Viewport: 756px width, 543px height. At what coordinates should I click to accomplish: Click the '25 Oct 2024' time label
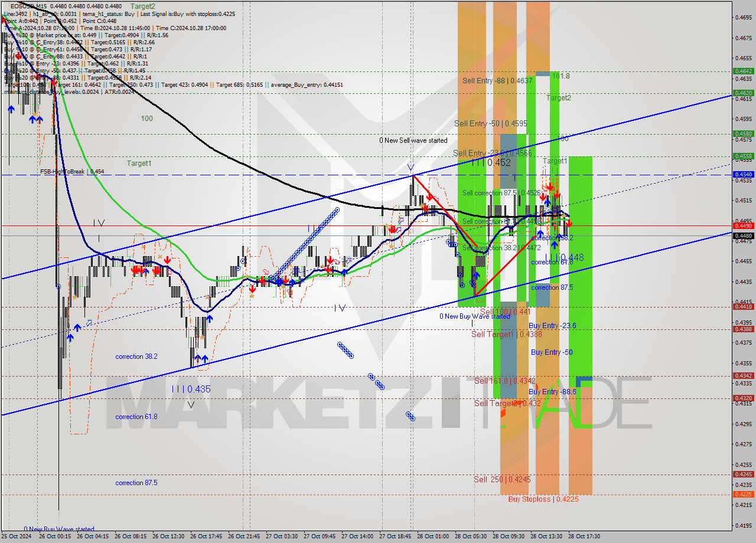[15, 537]
